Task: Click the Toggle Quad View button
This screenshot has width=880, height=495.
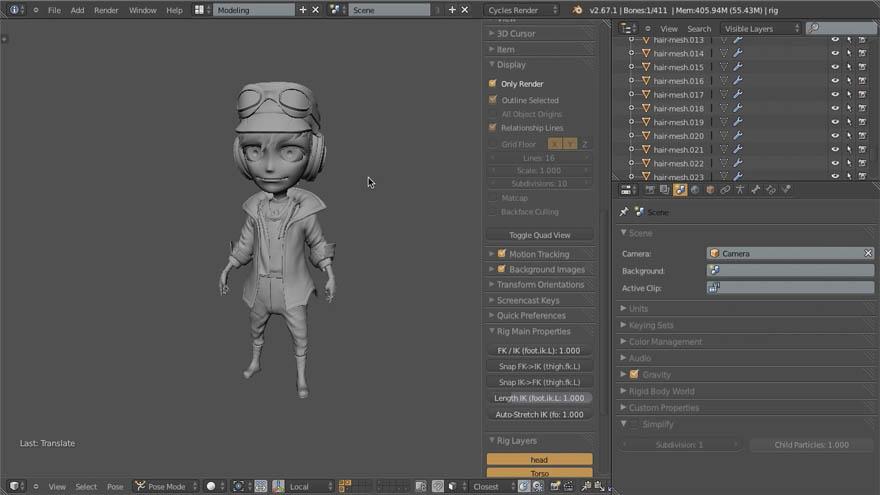Action: point(539,235)
